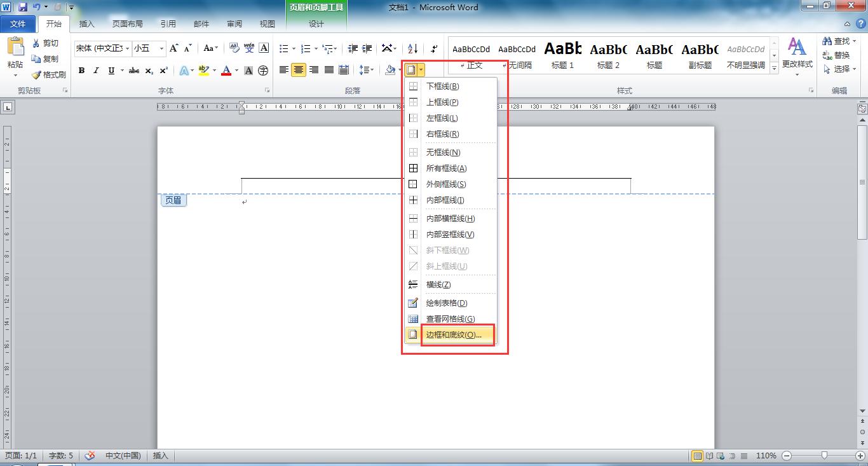Open the Find (查找) dropdown arrow
The width and height of the screenshot is (868, 466).
[x=854, y=41]
